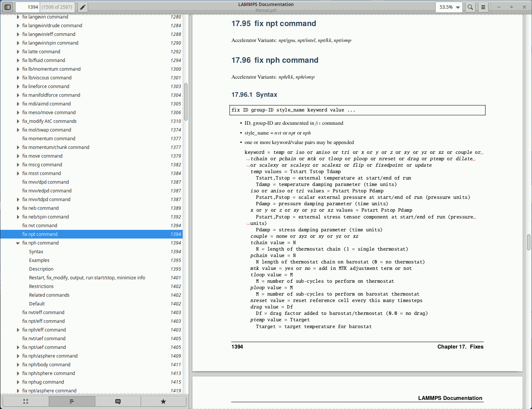Open the zoom level dropdown
This screenshot has width=532, height=409.
[x=449, y=7]
